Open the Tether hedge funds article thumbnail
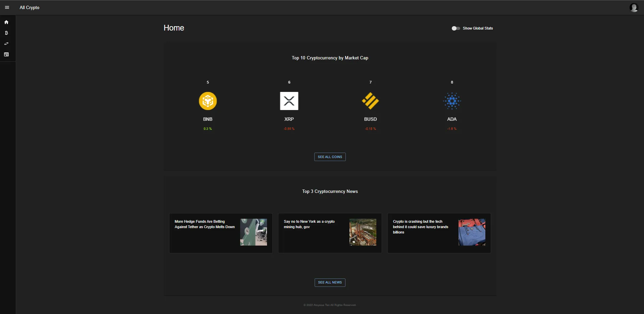Viewport: 644px width, 314px height. [254, 232]
